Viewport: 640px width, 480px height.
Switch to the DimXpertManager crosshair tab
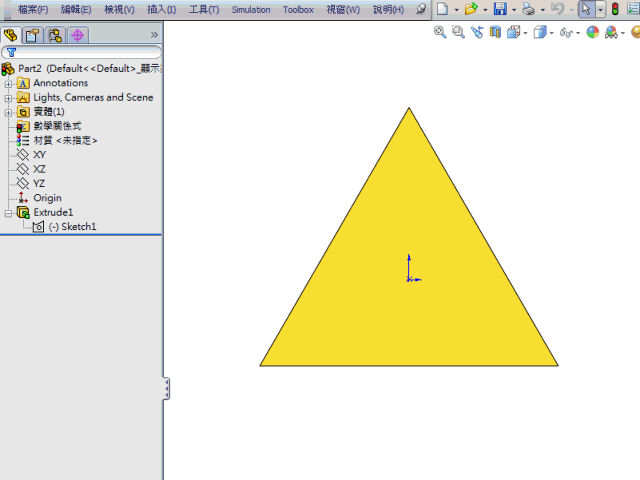[77, 35]
